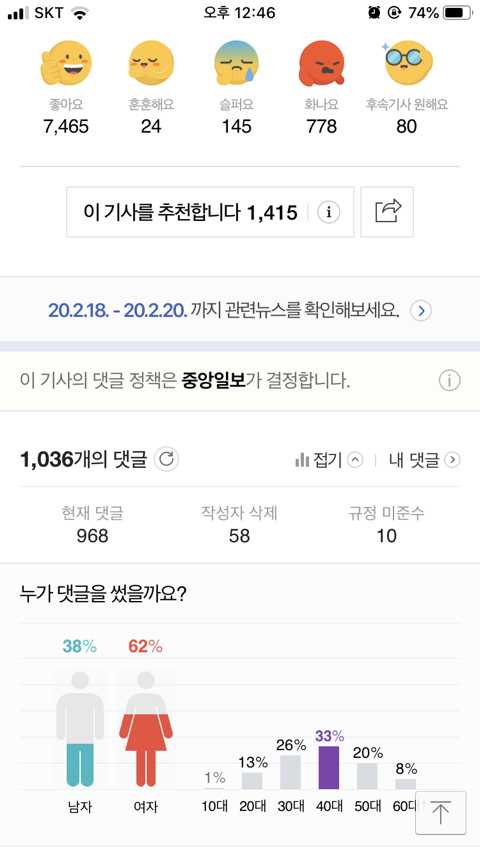Select the 작성자 삭제 58 count
Image resolution: width=480 pixels, height=854 pixels.
click(239, 524)
